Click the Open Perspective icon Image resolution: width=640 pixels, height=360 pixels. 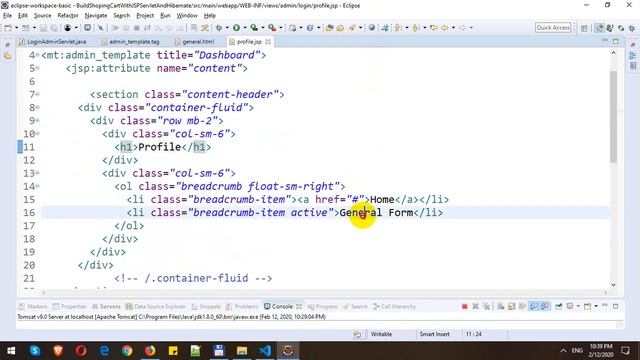584,28
